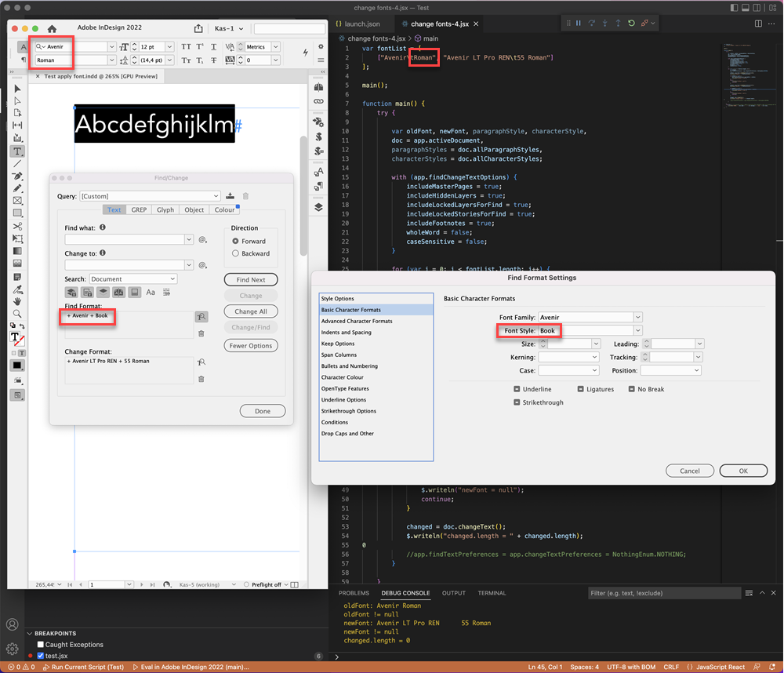This screenshot has height=673, width=784.
Task: Select the Gradient Swatch tool
Action: click(17, 251)
